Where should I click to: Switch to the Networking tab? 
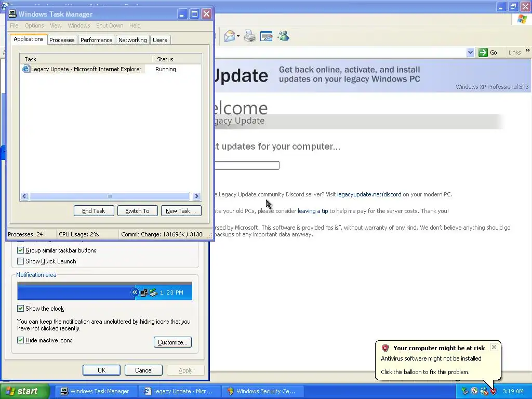click(132, 39)
